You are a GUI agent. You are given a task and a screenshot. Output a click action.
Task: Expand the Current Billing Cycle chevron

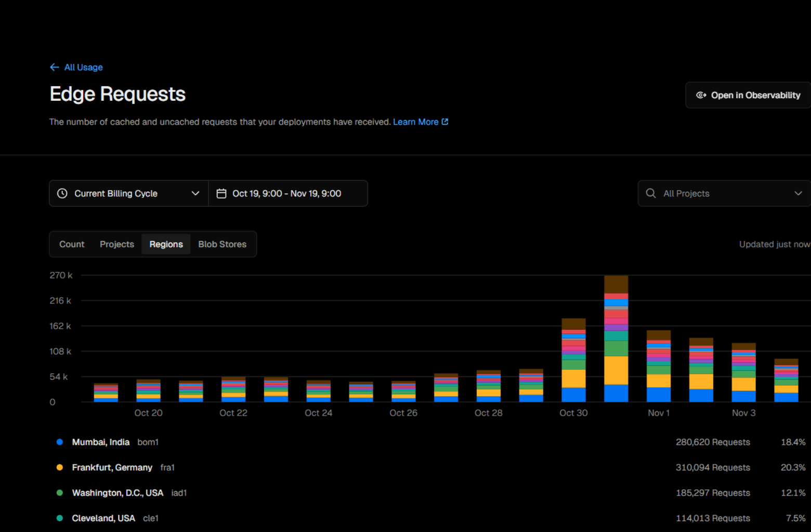click(195, 193)
